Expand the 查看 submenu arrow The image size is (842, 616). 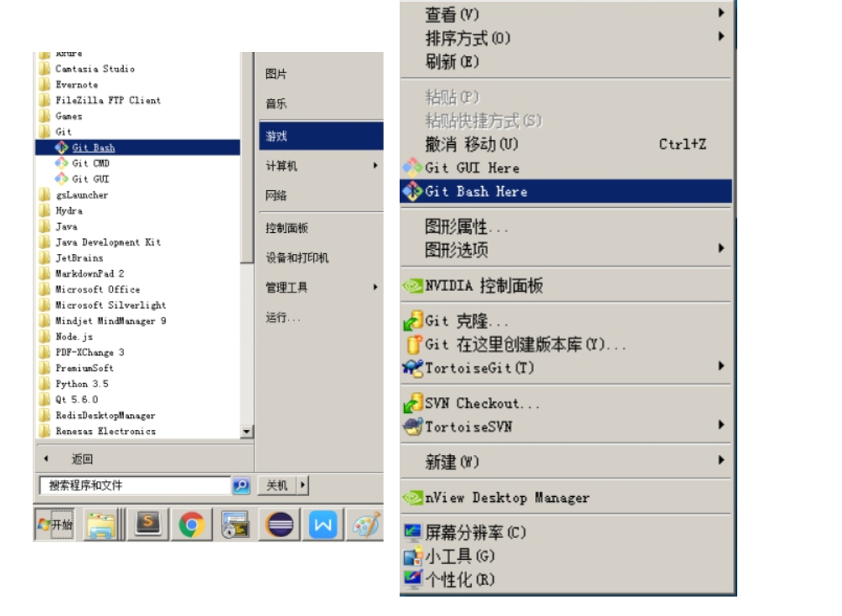point(721,13)
